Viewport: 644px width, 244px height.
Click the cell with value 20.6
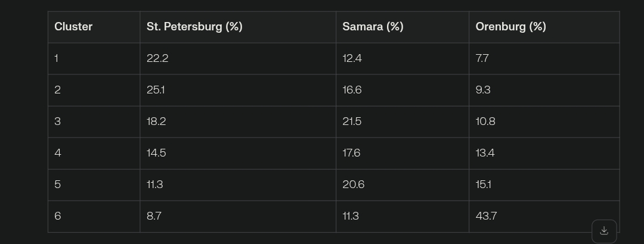coord(402,185)
